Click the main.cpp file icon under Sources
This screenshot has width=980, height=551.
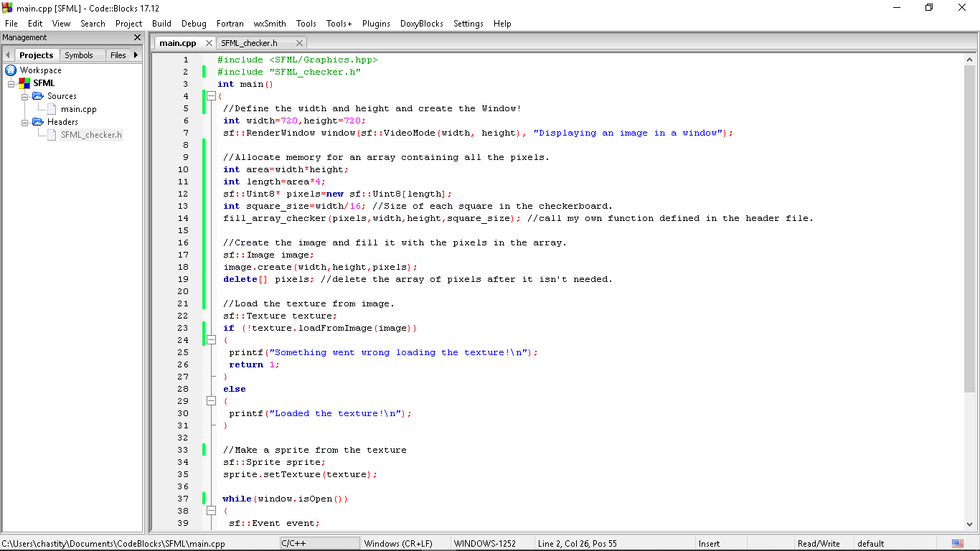53,109
